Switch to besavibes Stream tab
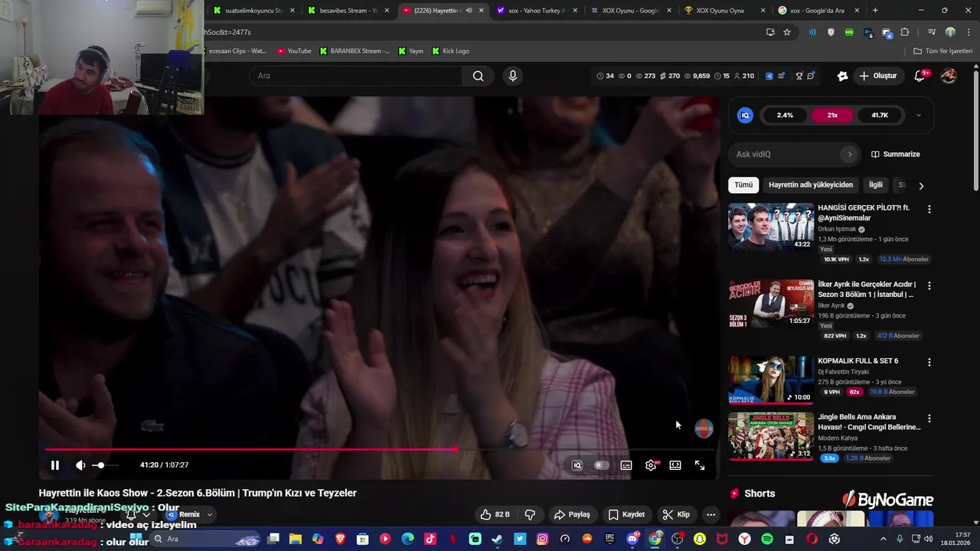Viewport: 980px width, 551px height. click(349, 11)
